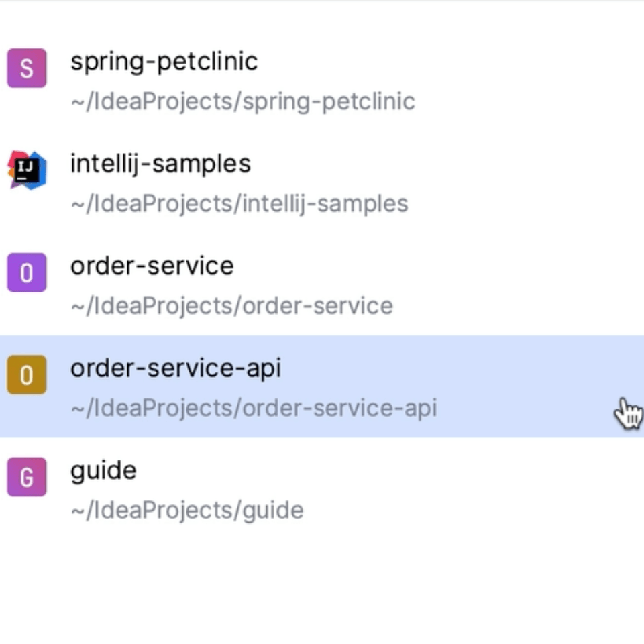Select the intellij-samples project name
The image size is (644, 644).
(160, 164)
